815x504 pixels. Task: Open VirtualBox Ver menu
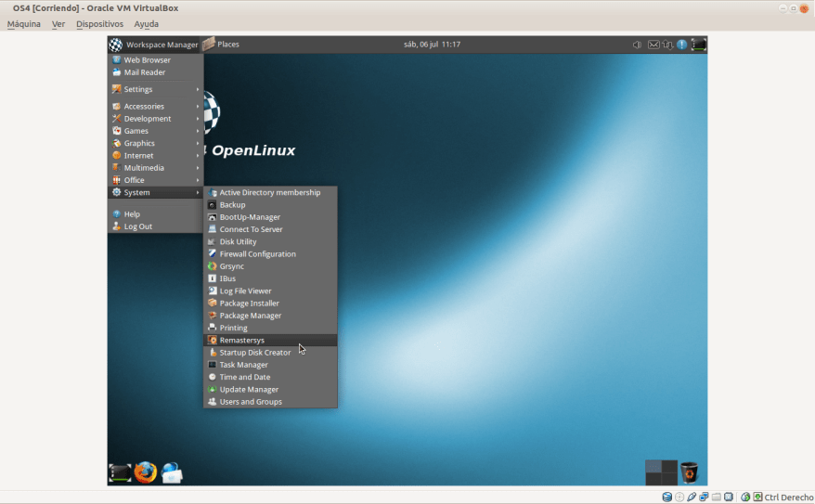point(58,24)
